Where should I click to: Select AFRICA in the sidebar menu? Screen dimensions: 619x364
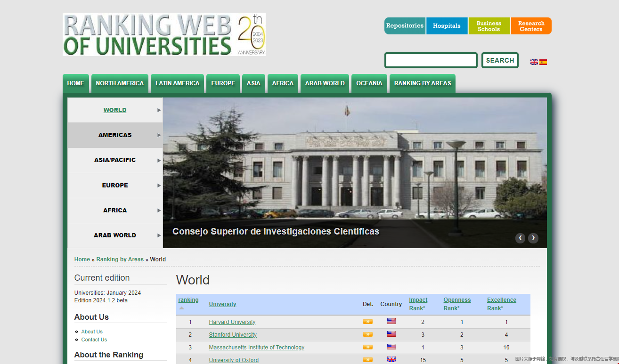pyautogui.click(x=115, y=210)
